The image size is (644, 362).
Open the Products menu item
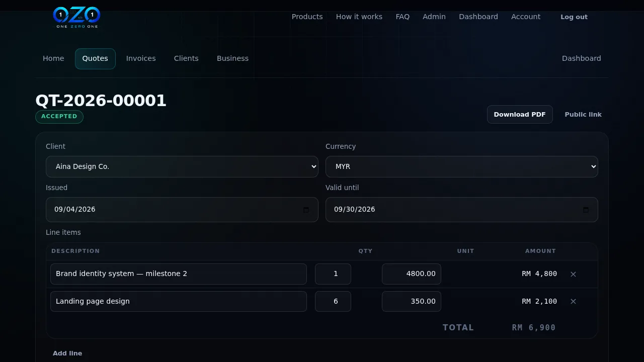pos(307,17)
